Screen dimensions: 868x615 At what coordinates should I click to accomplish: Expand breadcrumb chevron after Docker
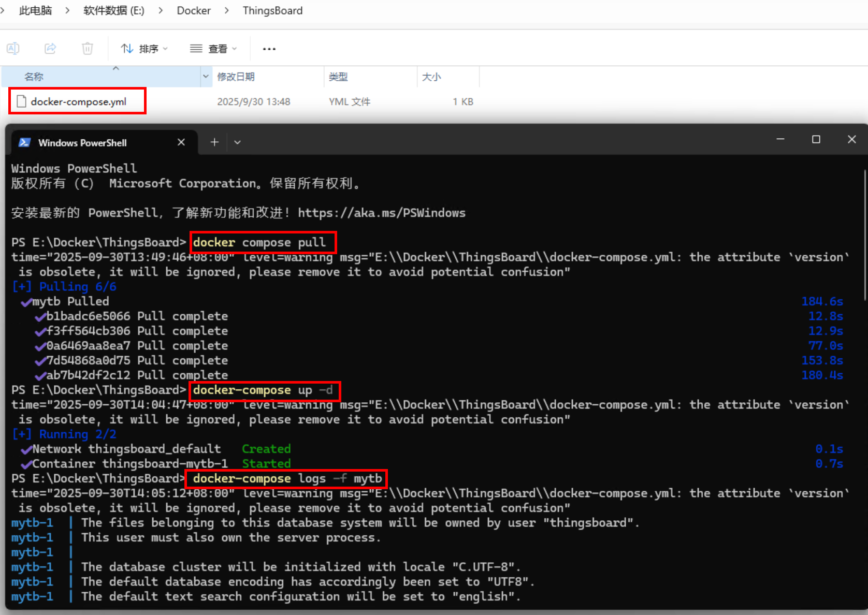coord(227,10)
